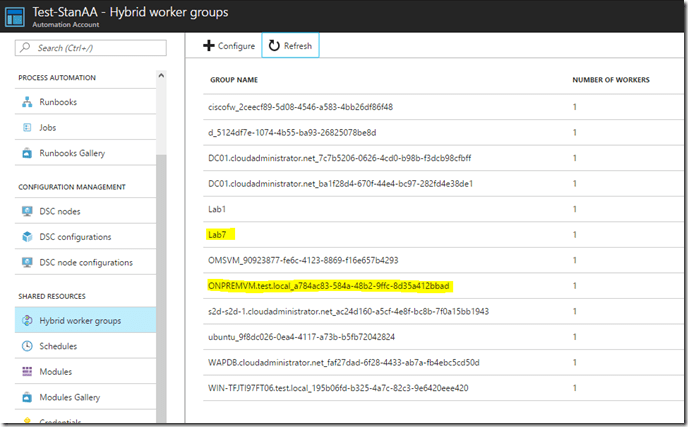
Task: Click the Runbooks icon in sidebar
Action: point(27,102)
